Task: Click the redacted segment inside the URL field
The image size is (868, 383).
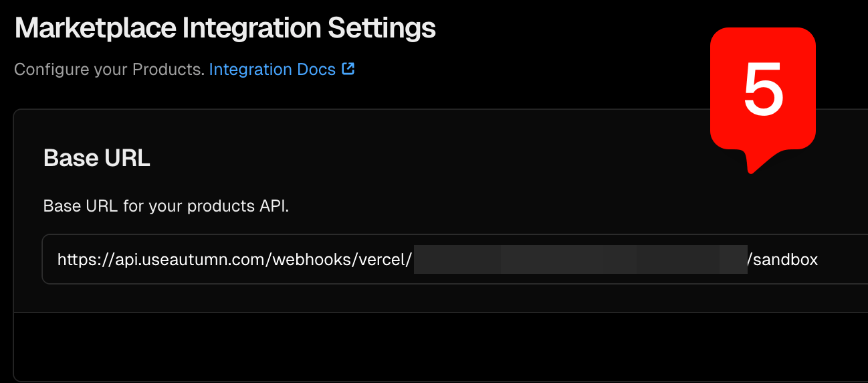Action: (x=580, y=260)
